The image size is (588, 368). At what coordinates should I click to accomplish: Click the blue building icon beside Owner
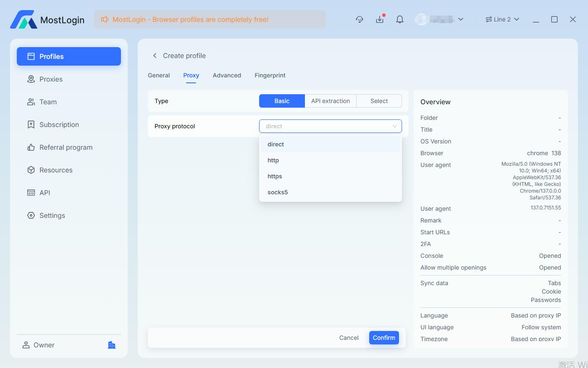pos(112,345)
